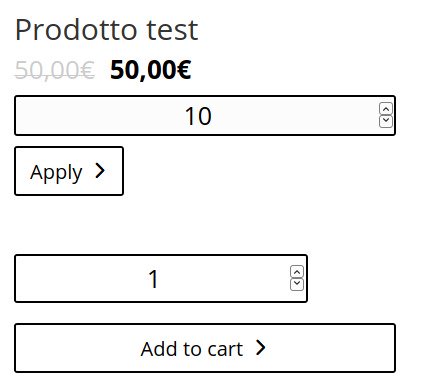The image size is (431, 379).
Task: Click the digit 1 inside the quantity box
Action: (153, 279)
